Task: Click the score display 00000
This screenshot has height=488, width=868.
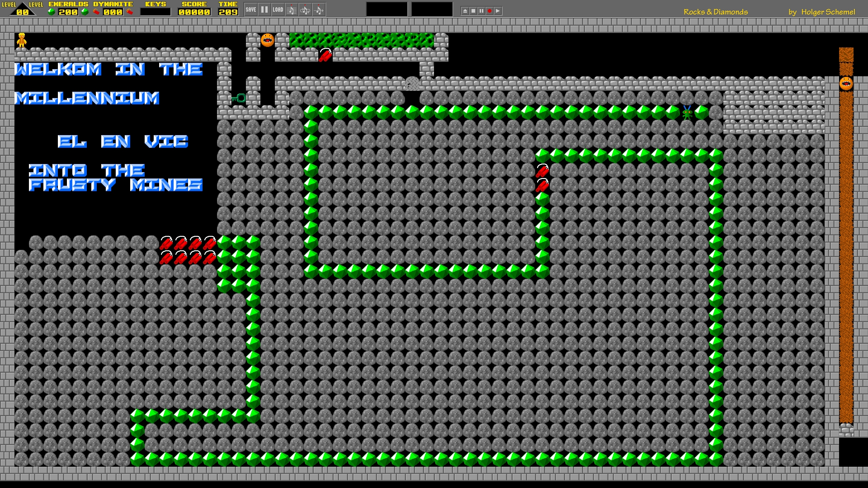Action: tap(194, 12)
